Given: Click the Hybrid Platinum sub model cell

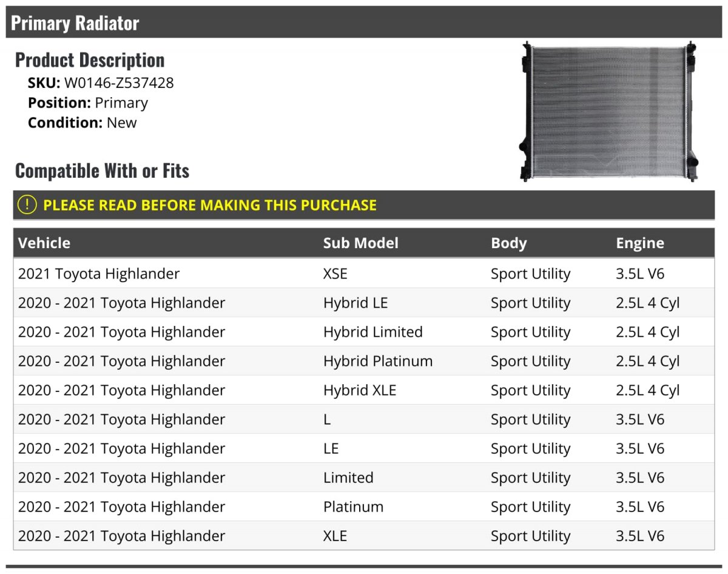Looking at the screenshot, I should tap(378, 361).
